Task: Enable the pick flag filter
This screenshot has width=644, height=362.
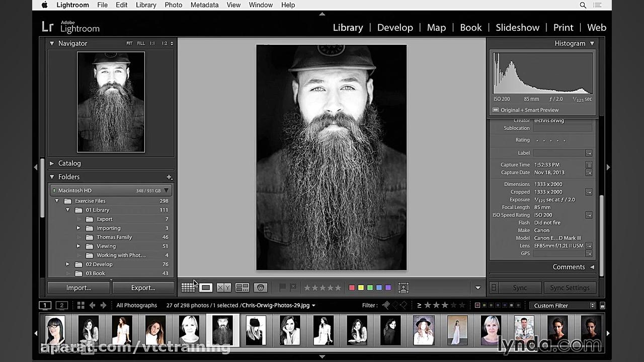Action: click(x=386, y=305)
